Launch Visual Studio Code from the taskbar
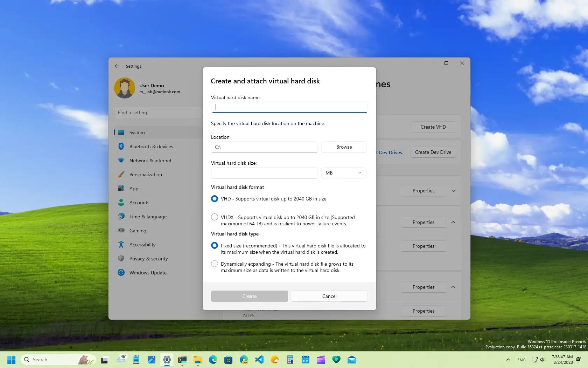Screen dimensions: 588x368 tap(259, 360)
